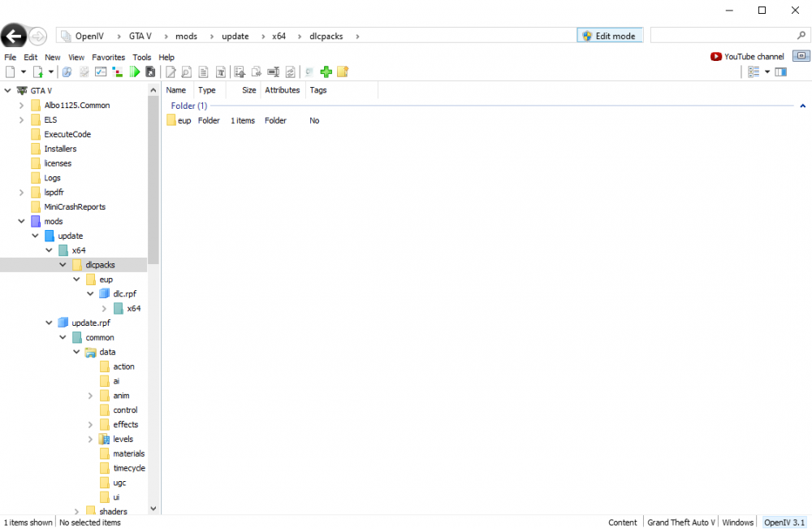Collapse the dlc.rpf tree node
This screenshot has height=529, width=812.
[90, 294]
